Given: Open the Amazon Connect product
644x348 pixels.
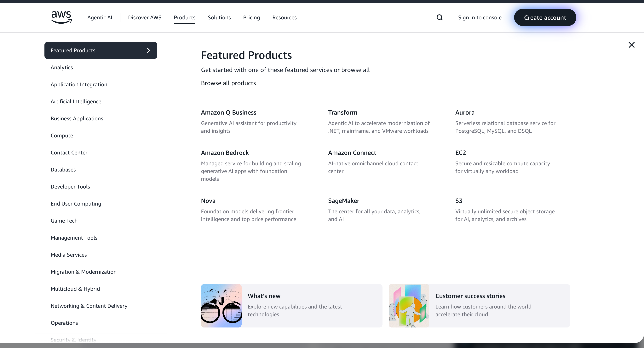Looking at the screenshot, I should [352, 153].
